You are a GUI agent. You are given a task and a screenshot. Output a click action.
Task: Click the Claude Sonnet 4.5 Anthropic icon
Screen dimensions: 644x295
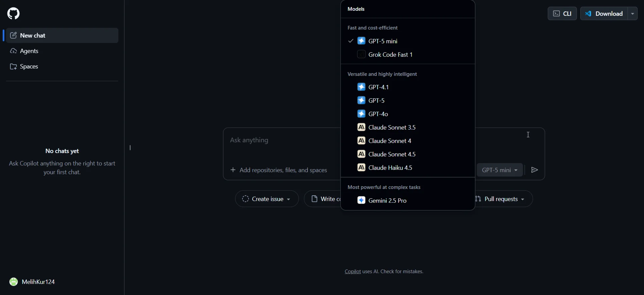coord(361,154)
